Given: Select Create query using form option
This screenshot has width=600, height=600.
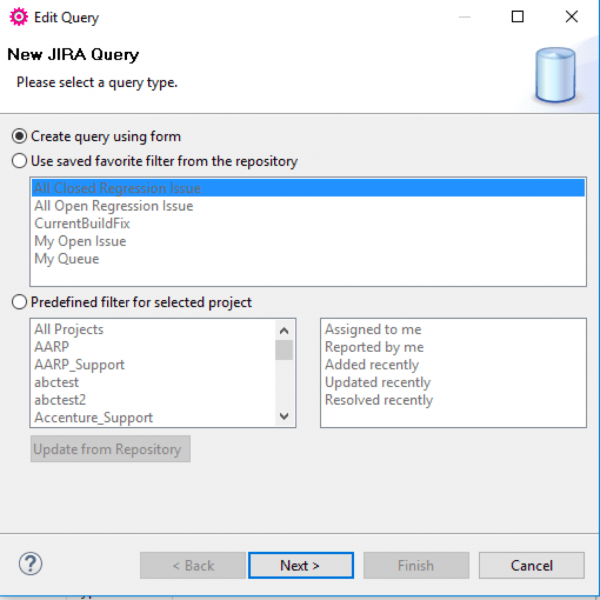Looking at the screenshot, I should [x=19, y=136].
